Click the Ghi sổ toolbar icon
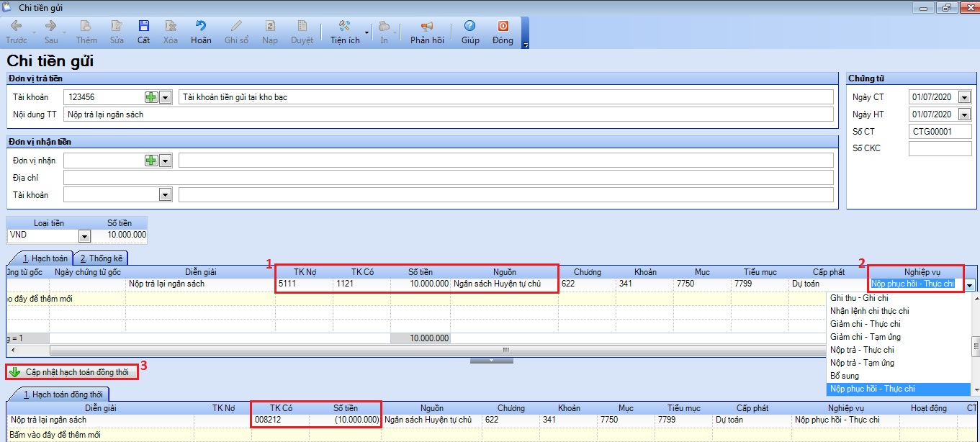The width and height of the screenshot is (980, 442). point(236,27)
